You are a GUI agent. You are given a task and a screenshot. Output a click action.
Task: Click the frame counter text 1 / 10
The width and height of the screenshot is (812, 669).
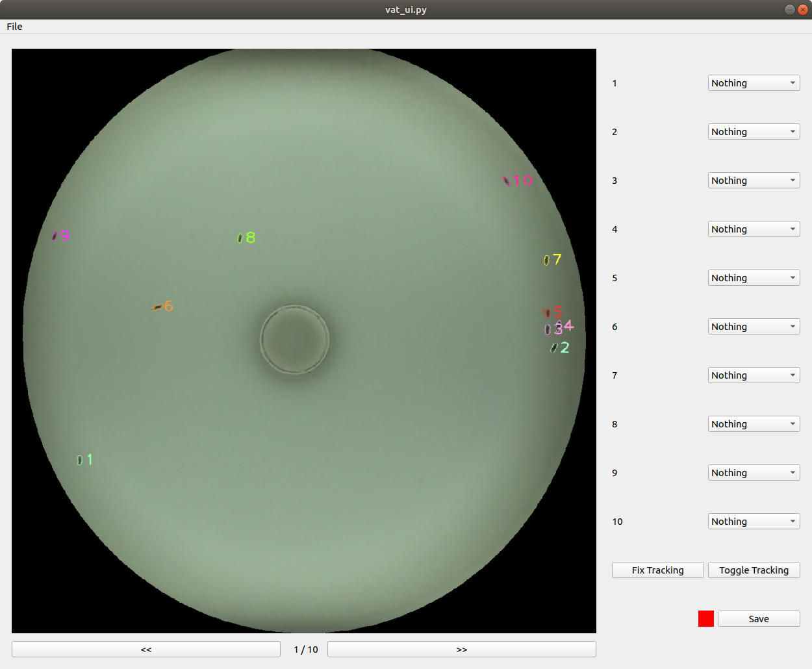[x=306, y=650]
